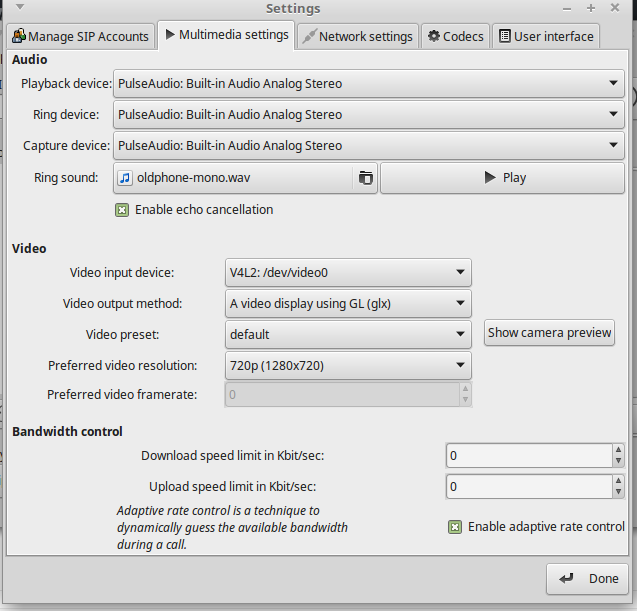Click the Done button

(587, 579)
